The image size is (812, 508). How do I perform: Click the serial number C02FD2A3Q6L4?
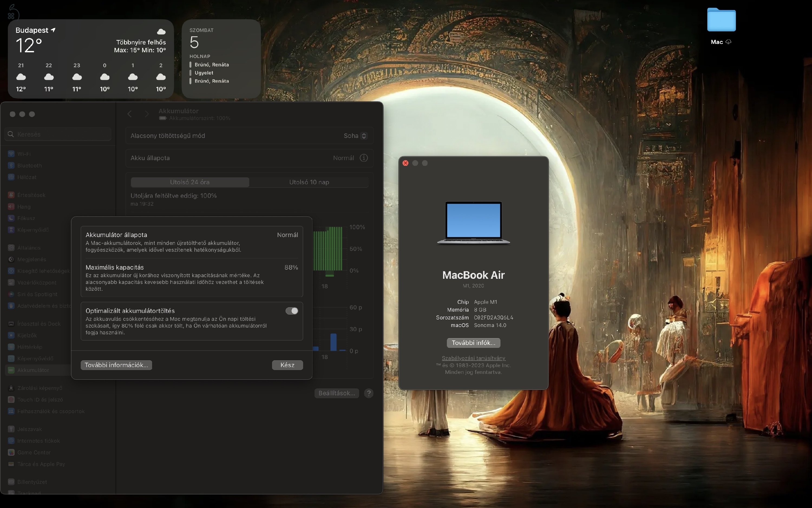click(494, 318)
